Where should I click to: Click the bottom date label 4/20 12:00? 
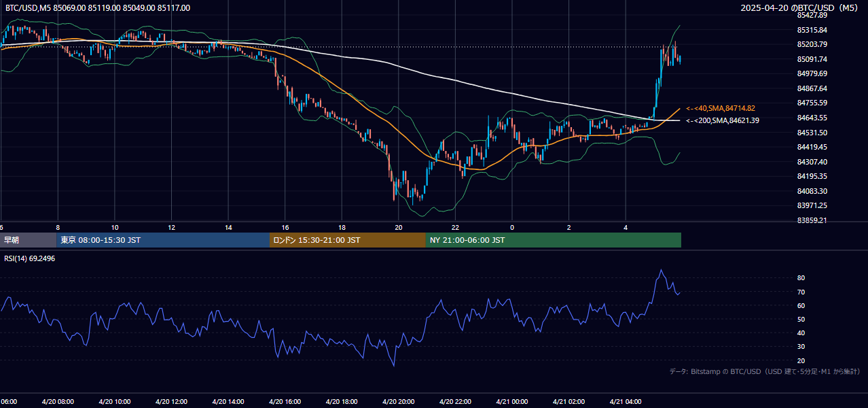tap(172, 402)
